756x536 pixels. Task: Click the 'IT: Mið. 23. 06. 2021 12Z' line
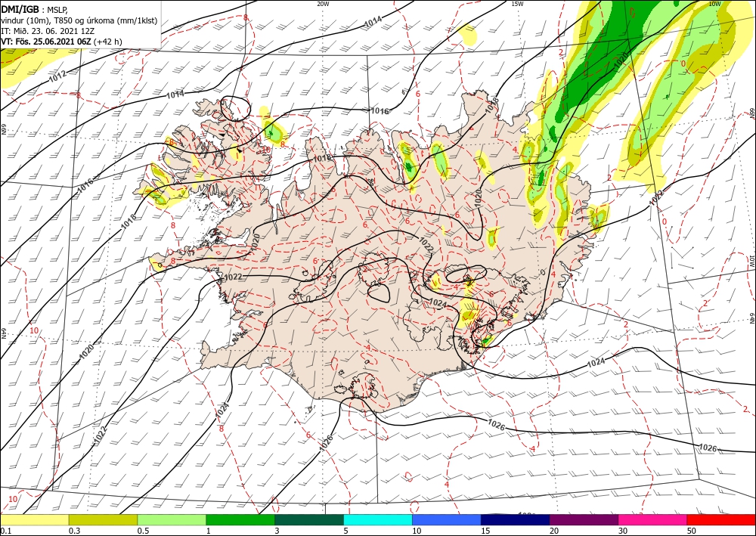point(48,31)
